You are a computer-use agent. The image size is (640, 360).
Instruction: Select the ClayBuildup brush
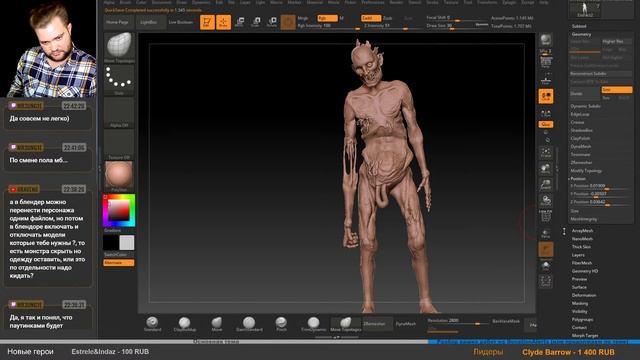pos(184,324)
